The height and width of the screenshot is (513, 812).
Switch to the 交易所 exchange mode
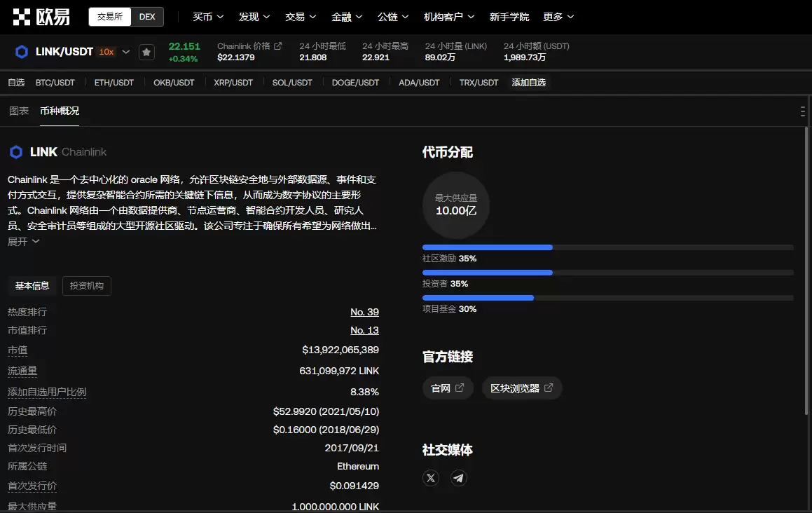coord(109,17)
